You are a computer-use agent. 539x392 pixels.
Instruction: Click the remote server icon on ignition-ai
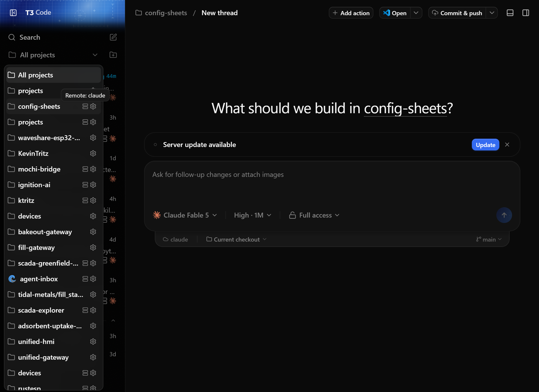(85, 185)
